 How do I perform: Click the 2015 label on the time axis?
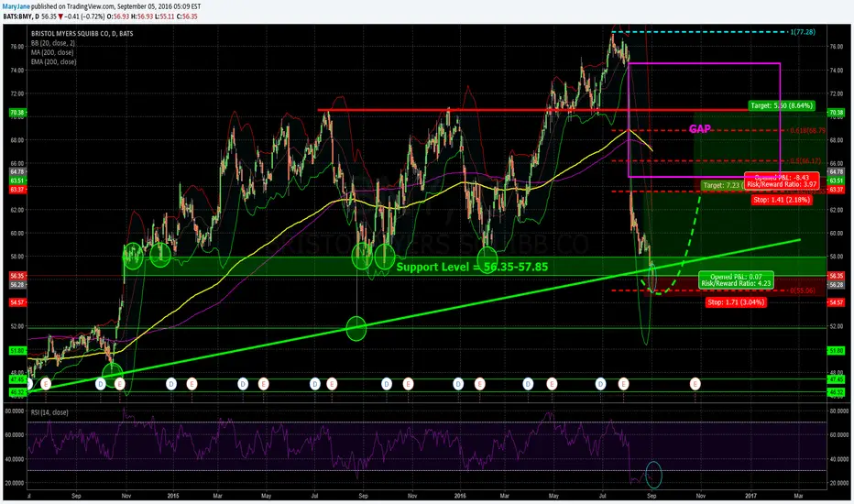(173, 496)
